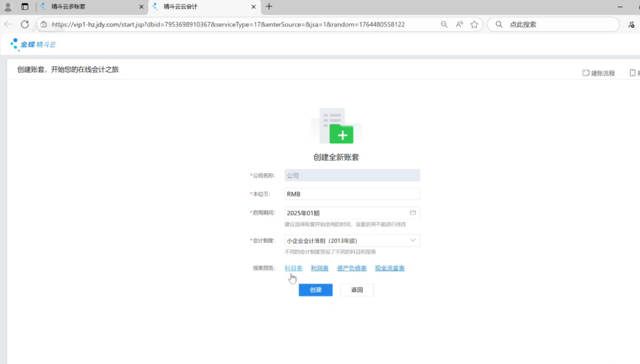This screenshot has width=640, height=364.
Task: Click the zoom magnifier icon in address bar
Action: 444,24
